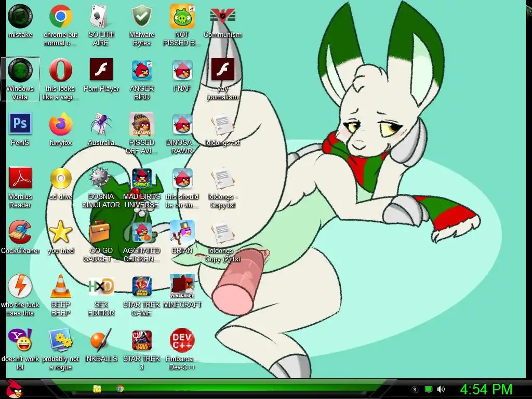Launch the 'STAR TREK GAME' Star Wars icon
Viewport: 532px width, 399px height.
pos(141,286)
